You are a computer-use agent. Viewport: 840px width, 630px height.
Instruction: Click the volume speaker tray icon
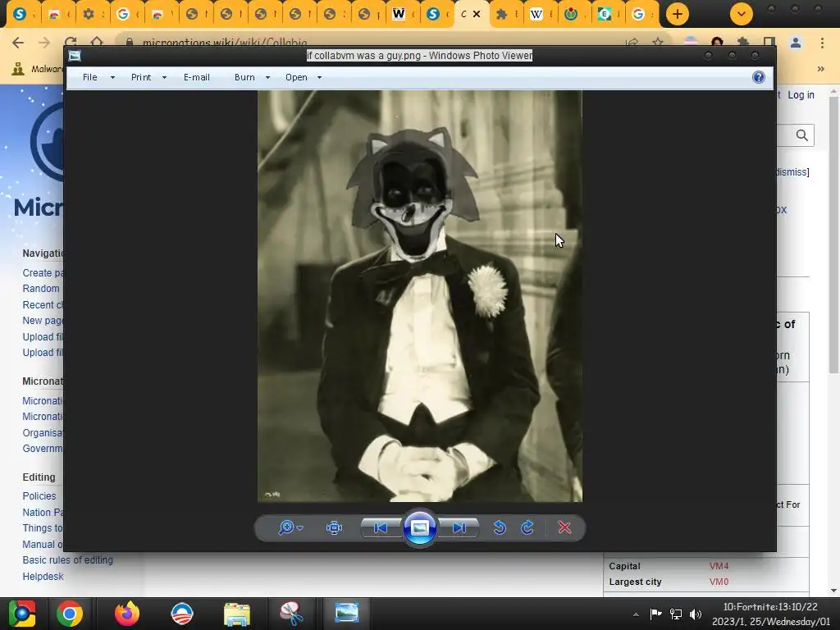coord(696,614)
